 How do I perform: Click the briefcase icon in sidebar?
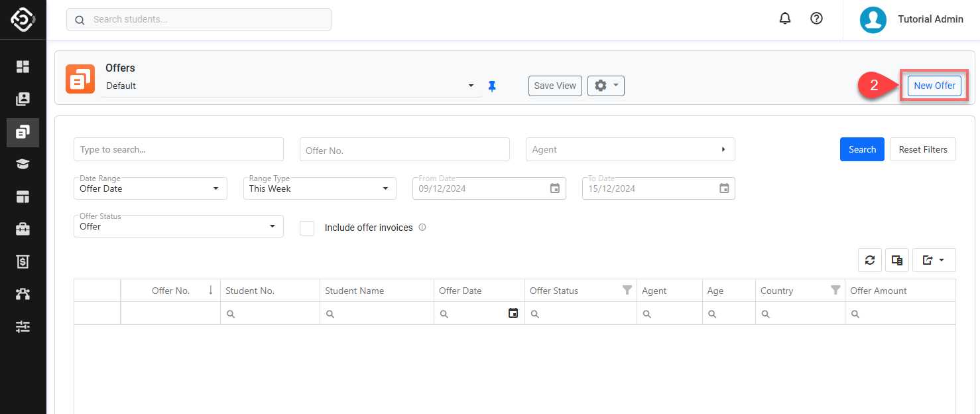point(23,230)
